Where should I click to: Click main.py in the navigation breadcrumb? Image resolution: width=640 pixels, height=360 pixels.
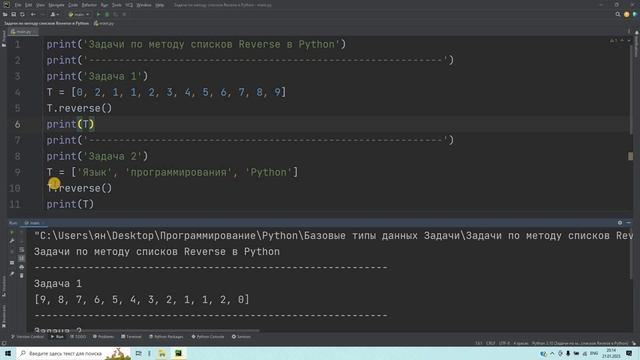pos(104,23)
